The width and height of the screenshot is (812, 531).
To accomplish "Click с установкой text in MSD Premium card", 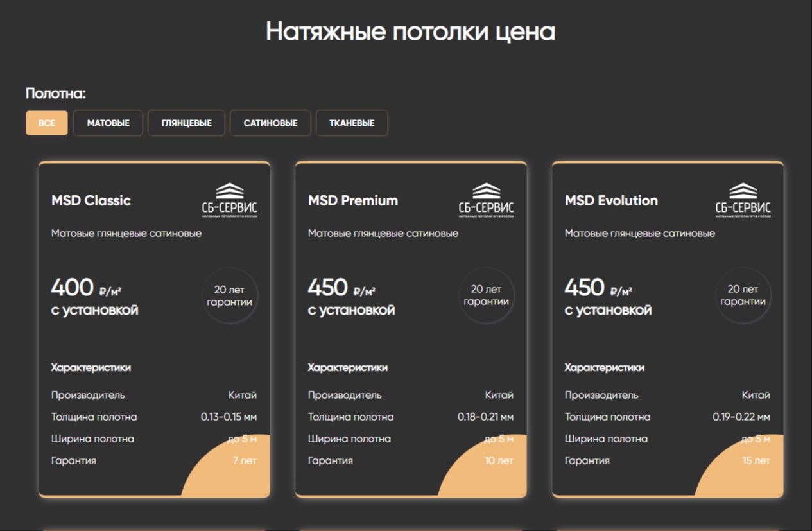I will [352, 310].
